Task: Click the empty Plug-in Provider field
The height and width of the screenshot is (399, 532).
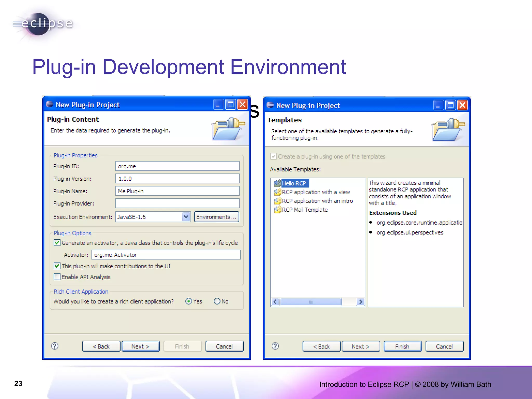Action: click(x=177, y=203)
